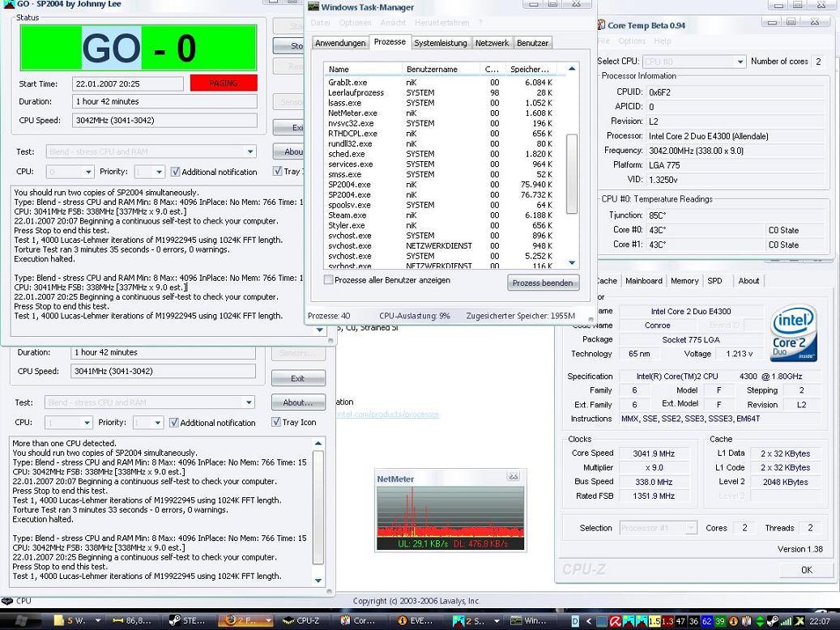Click the red Avira tray icon

(615, 621)
